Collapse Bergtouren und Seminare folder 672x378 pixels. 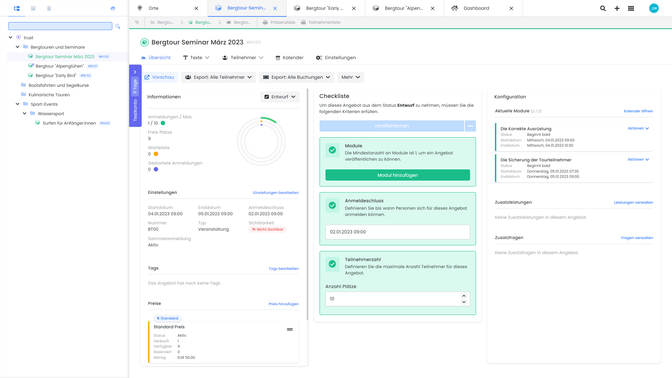tap(18, 47)
